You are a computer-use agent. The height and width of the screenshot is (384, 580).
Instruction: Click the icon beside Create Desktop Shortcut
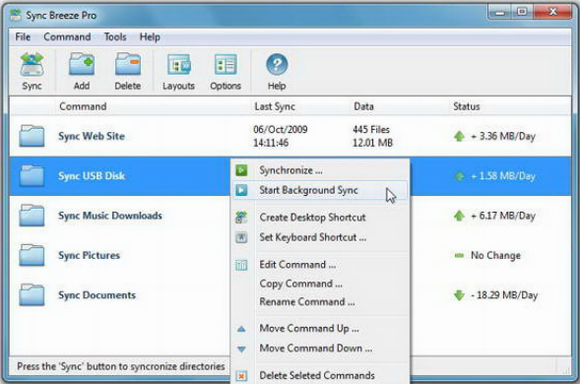coord(242,218)
